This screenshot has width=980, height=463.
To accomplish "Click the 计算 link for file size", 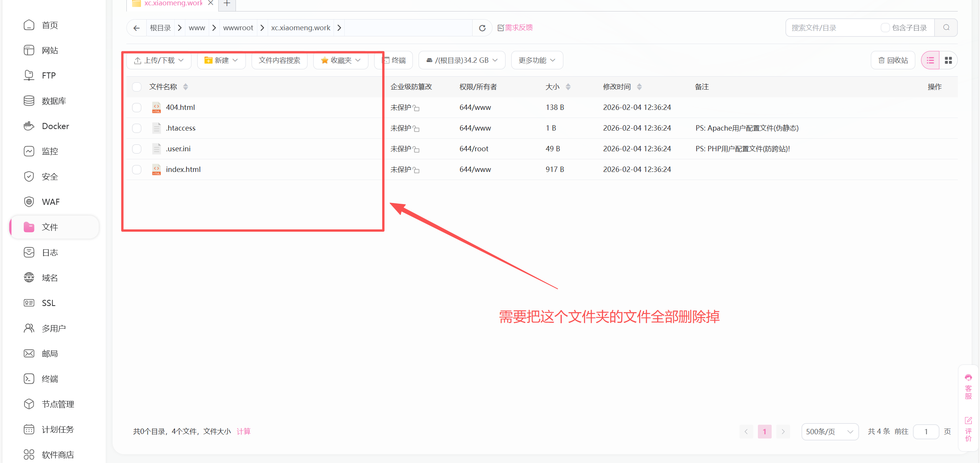I will tap(244, 432).
